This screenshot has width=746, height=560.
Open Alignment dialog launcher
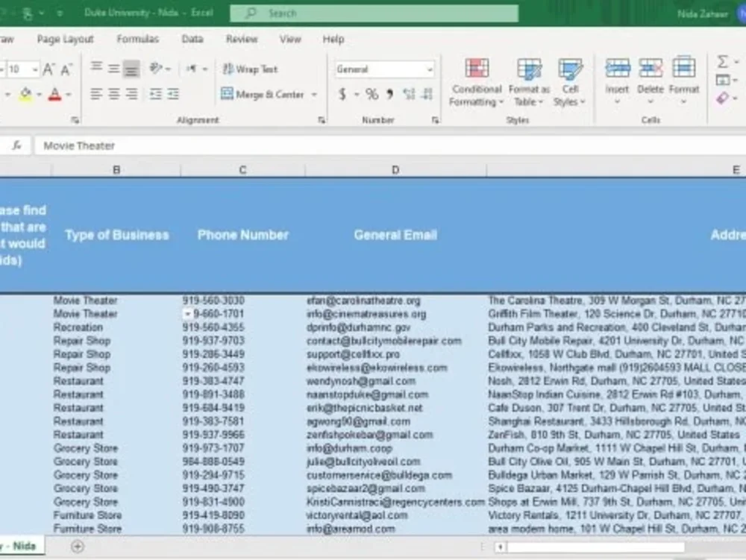click(322, 120)
